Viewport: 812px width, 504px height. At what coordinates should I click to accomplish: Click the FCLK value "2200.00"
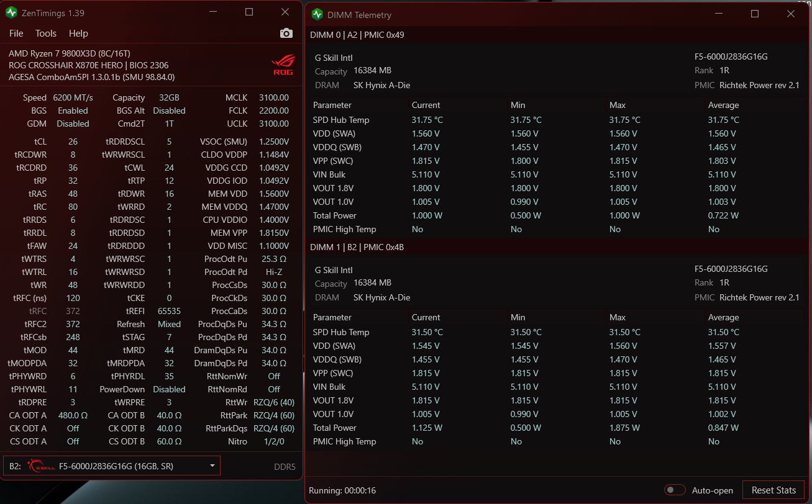(274, 110)
